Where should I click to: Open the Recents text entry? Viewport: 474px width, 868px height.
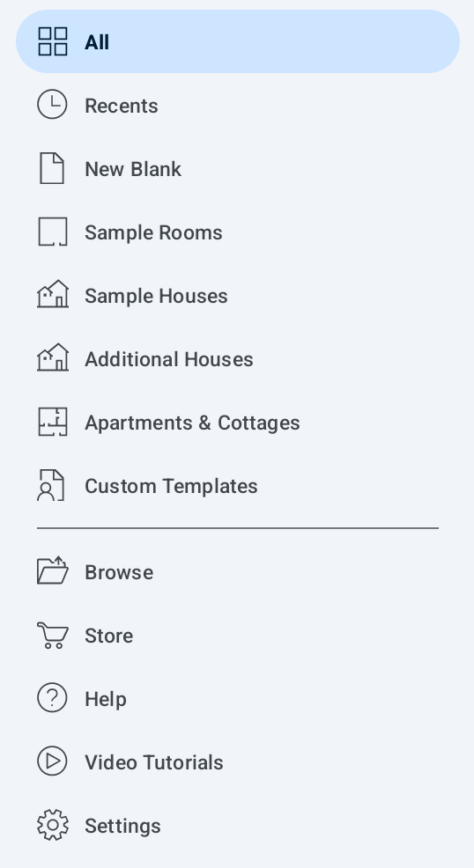(x=122, y=106)
